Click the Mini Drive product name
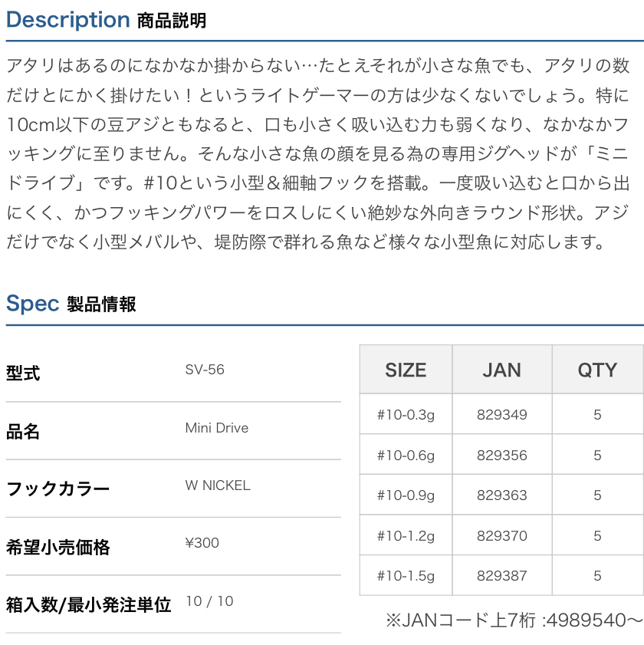Image resolution: width=644 pixels, height=645 pixels. pyautogui.click(x=217, y=428)
